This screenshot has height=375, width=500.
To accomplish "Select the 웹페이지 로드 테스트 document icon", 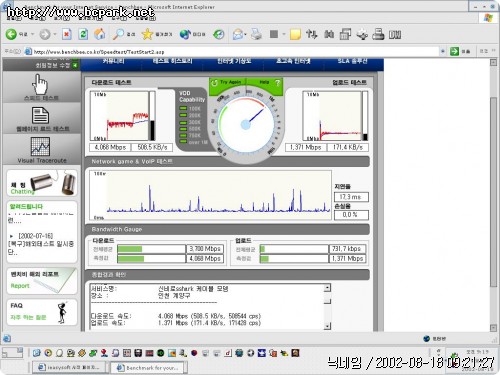I will click(x=41, y=115).
